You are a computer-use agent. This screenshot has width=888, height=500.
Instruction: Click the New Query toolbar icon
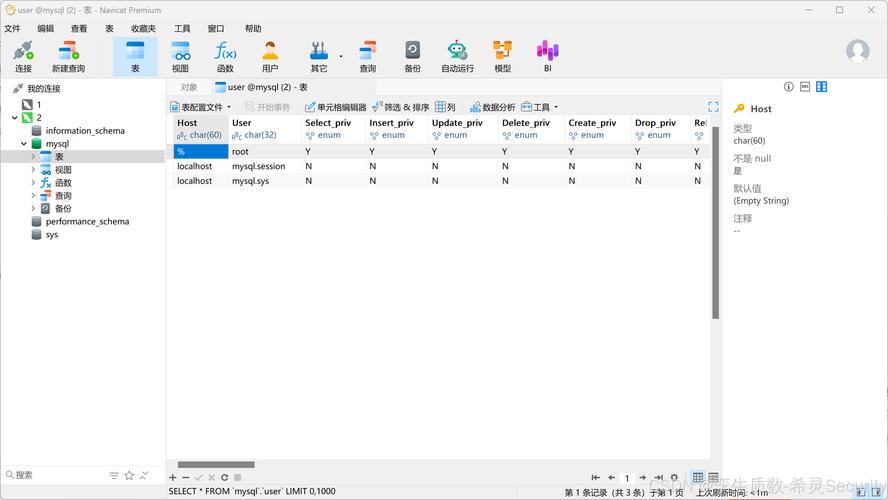coord(69,57)
